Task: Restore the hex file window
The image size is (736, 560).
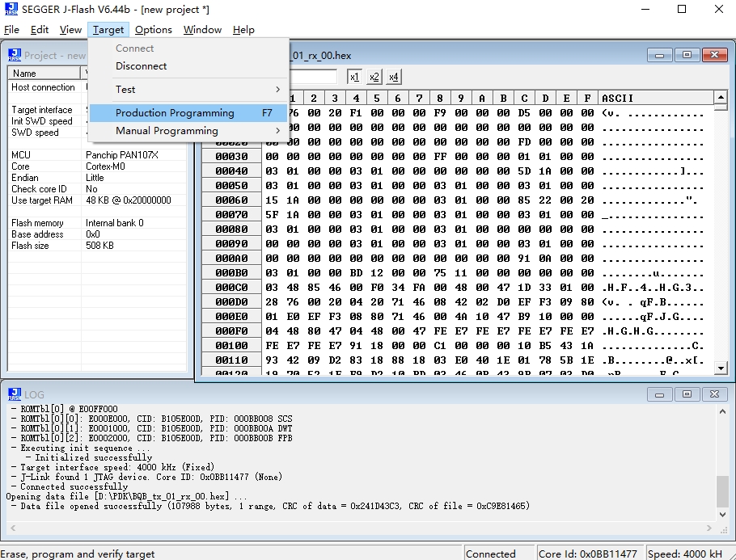Action: [x=687, y=55]
